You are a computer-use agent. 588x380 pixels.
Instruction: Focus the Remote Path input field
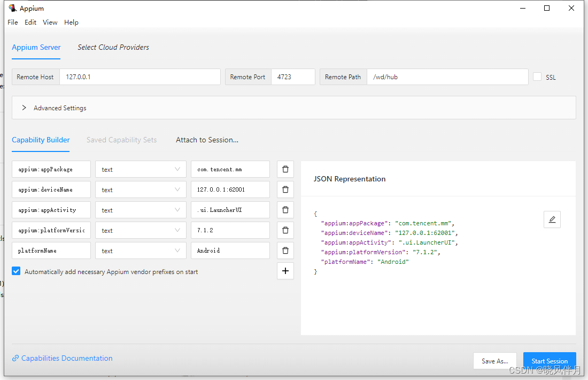pyautogui.click(x=447, y=77)
